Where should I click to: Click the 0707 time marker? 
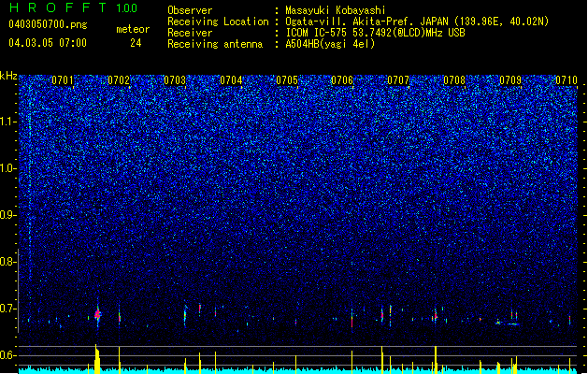(x=398, y=80)
